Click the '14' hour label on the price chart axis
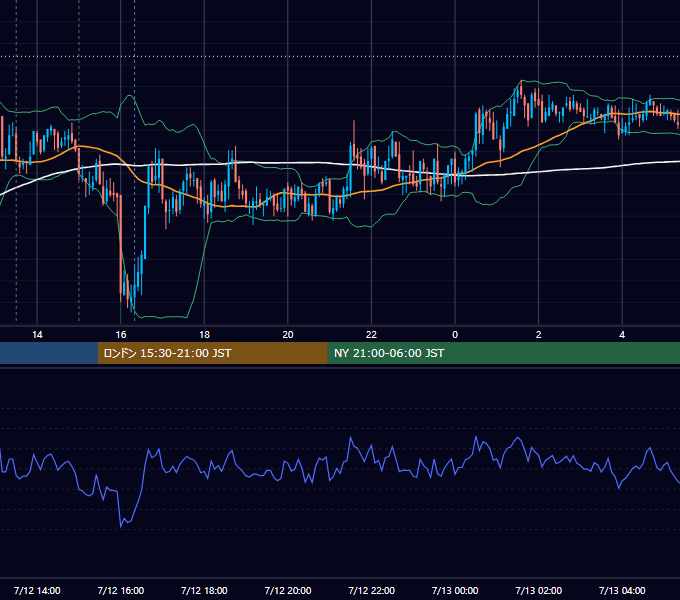Image resolution: width=680 pixels, height=600 pixels. click(37, 335)
